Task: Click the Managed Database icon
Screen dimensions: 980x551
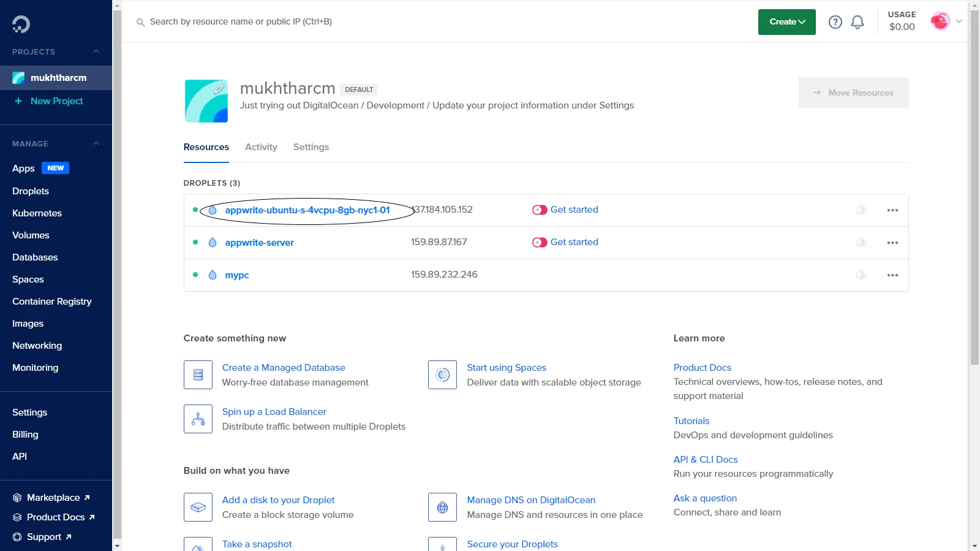Action: [198, 374]
